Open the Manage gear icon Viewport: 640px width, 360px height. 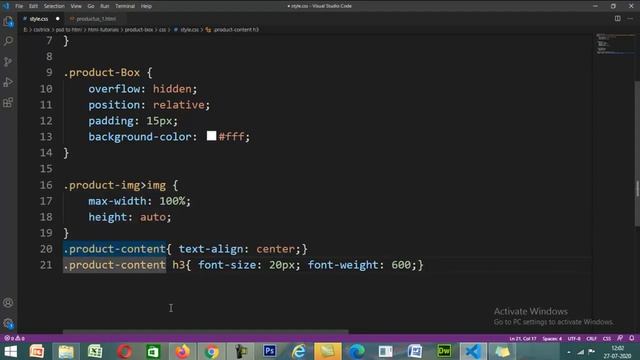pyautogui.click(x=8, y=324)
